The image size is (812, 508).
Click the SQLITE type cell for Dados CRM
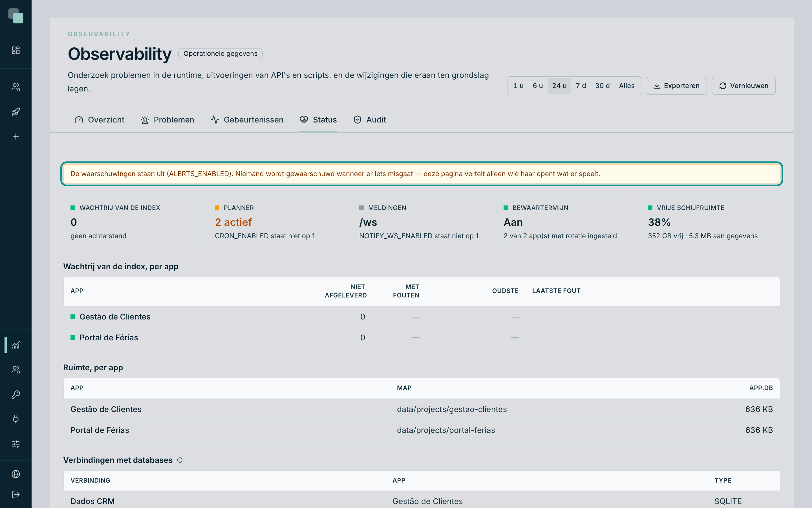tap(728, 501)
